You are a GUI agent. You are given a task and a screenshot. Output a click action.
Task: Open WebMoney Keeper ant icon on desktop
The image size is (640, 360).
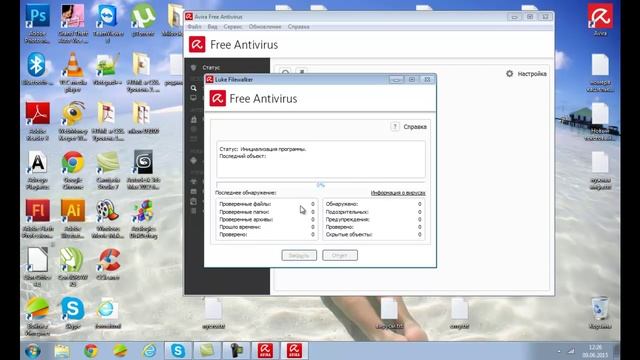pyautogui.click(x=73, y=121)
